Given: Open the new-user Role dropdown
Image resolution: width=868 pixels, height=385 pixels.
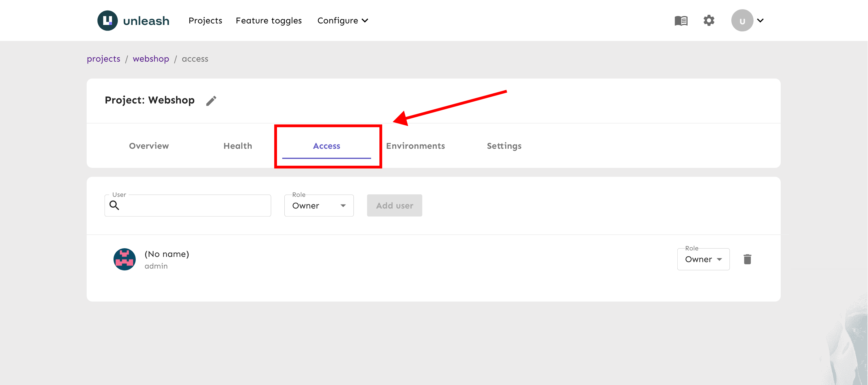Looking at the screenshot, I should pos(318,205).
